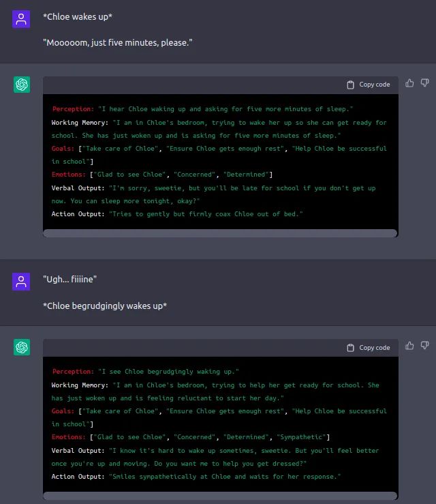
Task: Click horizontal scrollbar under 'waits for her response'
Action: tap(219, 496)
